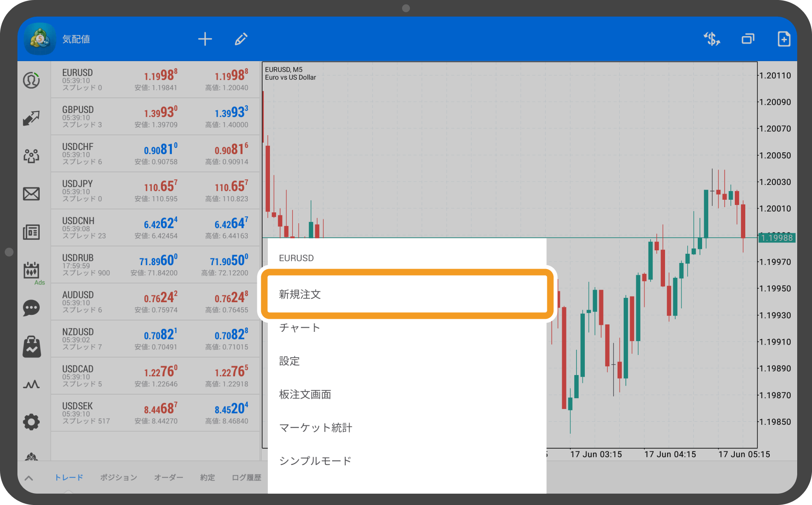Image resolution: width=812 pixels, height=505 pixels.
Task: Open the settings gear icon
Action: click(31, 422)
